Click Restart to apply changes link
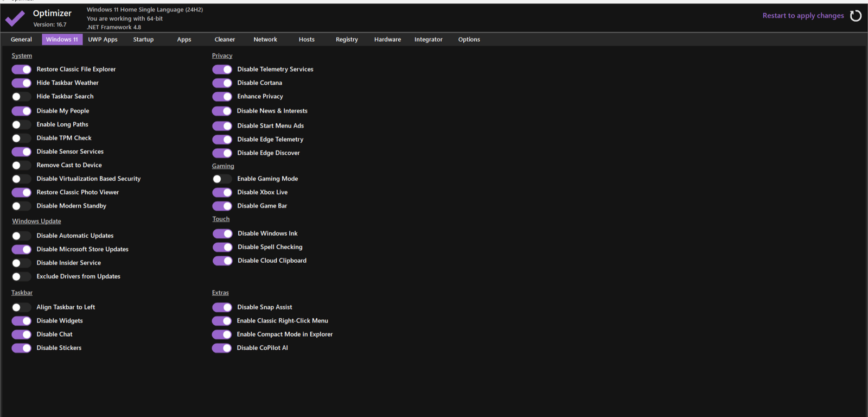 [x=803, y=16]
